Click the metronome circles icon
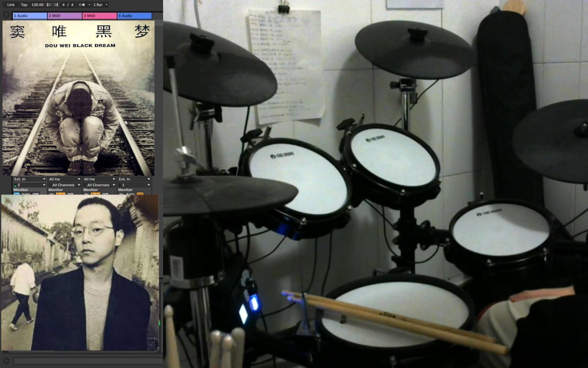Viewport: 588px width, 368px height. tap(81, 5)
